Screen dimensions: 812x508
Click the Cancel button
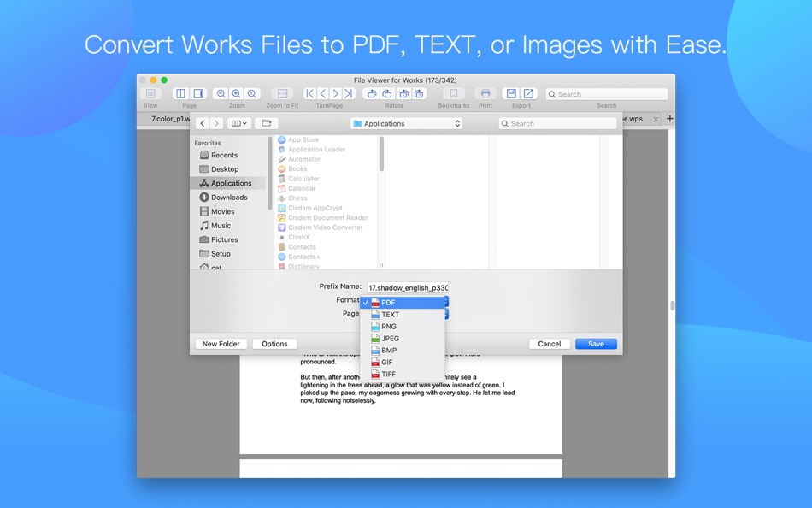550,344
